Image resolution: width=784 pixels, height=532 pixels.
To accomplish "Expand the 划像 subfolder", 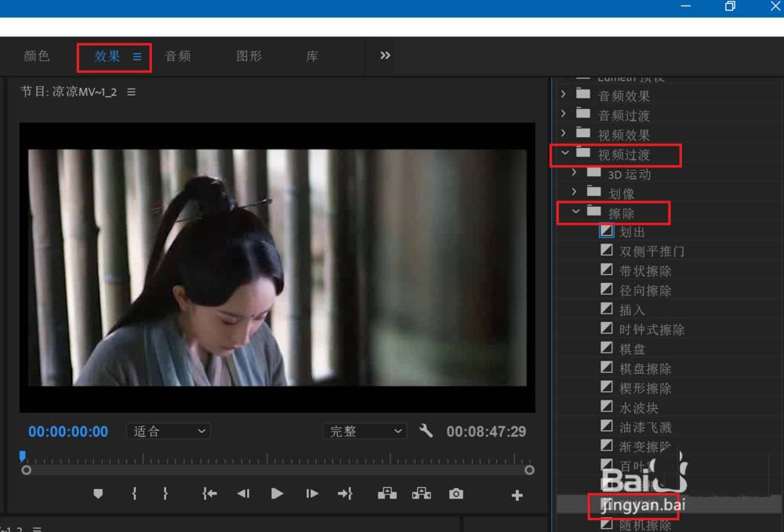I will (x=574, y=191).
